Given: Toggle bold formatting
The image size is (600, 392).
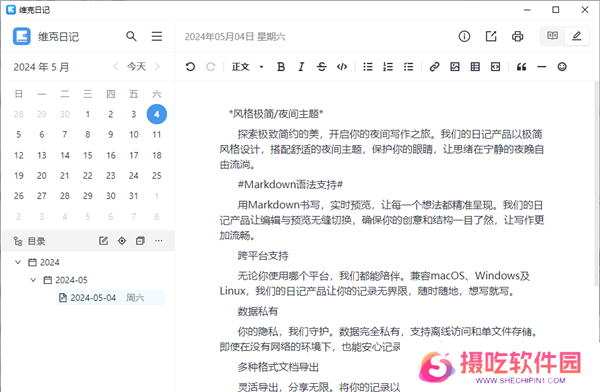Looking at the screenshot, I should pyautogui.click(x=281, y=67).
